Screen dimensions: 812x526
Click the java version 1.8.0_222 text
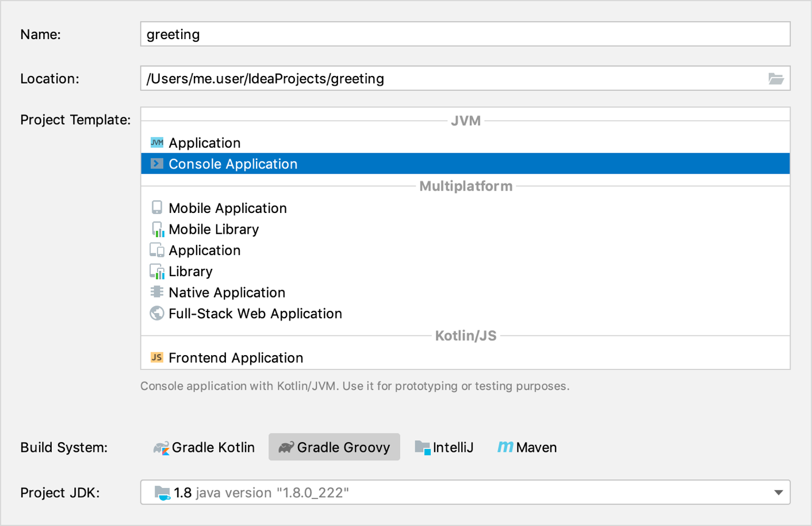click(x=273, y=493)
